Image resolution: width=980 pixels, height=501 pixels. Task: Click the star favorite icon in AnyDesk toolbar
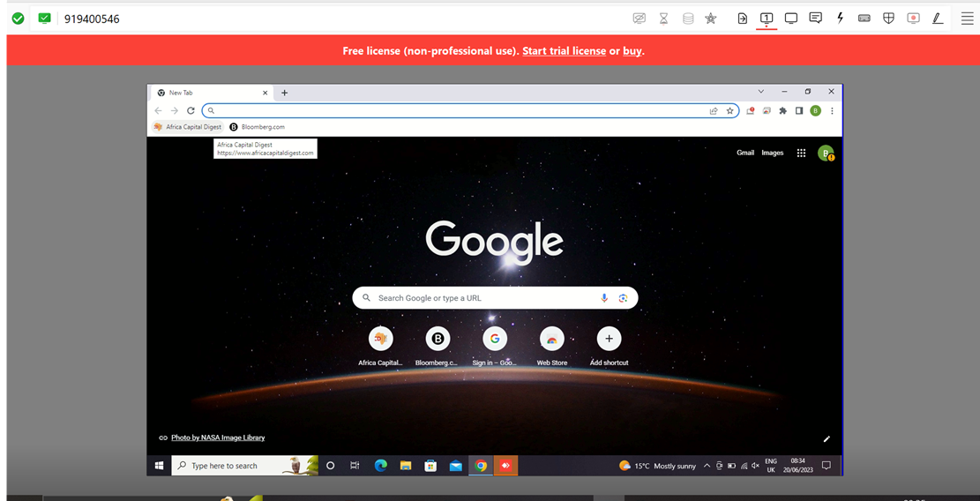(711, 19)
